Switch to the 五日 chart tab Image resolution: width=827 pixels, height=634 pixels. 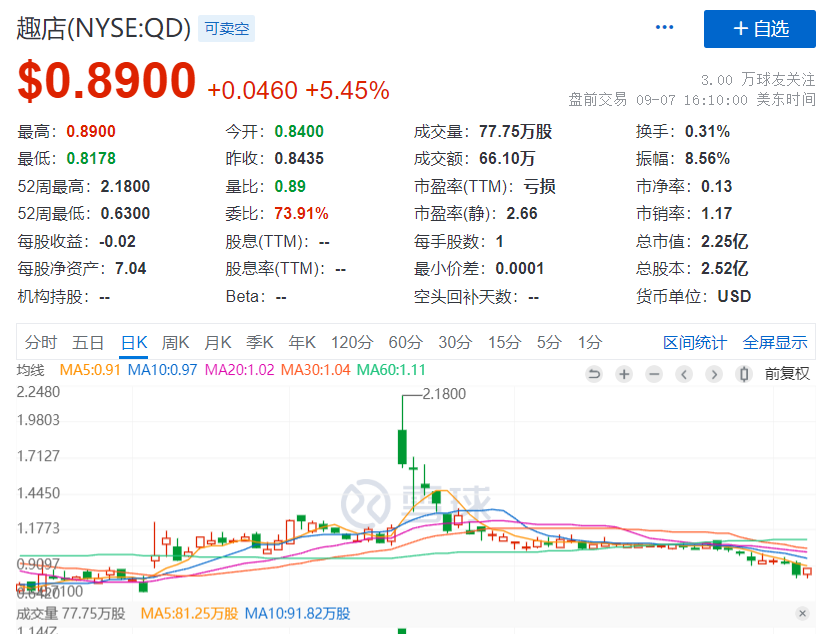click(x=88, y=342)
